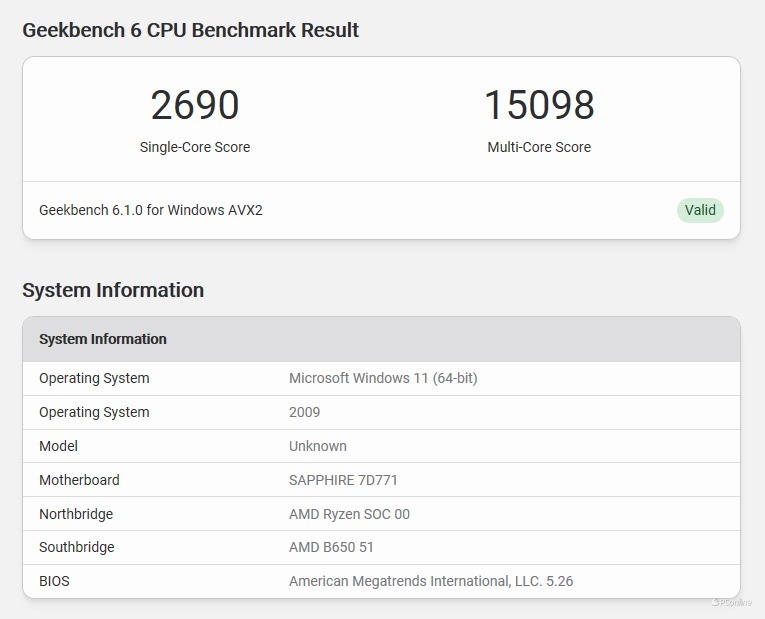Click the gray System Information table header
Screen dimensions: 765x619
pyautogui.click(x=103, y=339)
